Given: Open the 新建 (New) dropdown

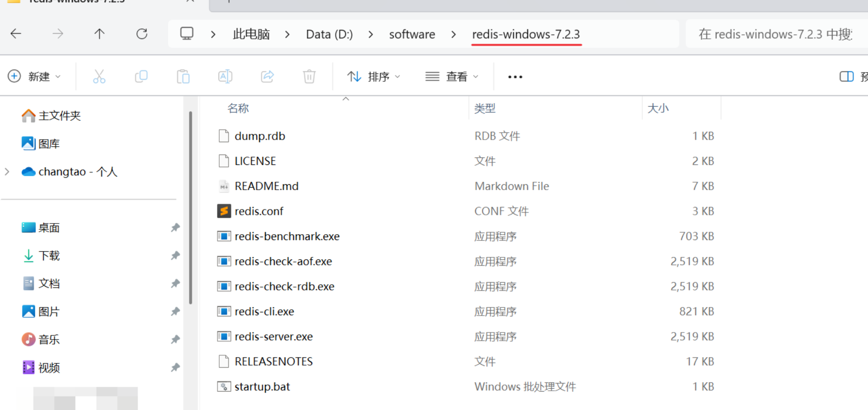Looking at the screenshot, I should [34, 76].
